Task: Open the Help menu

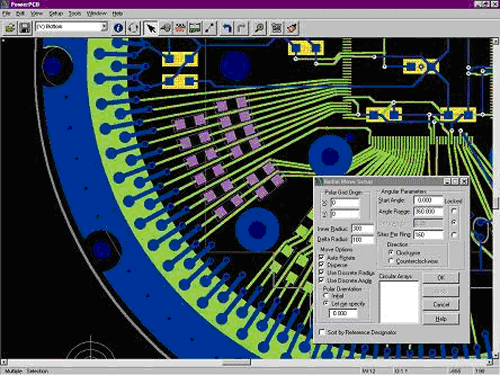Action: coord(117,13)
